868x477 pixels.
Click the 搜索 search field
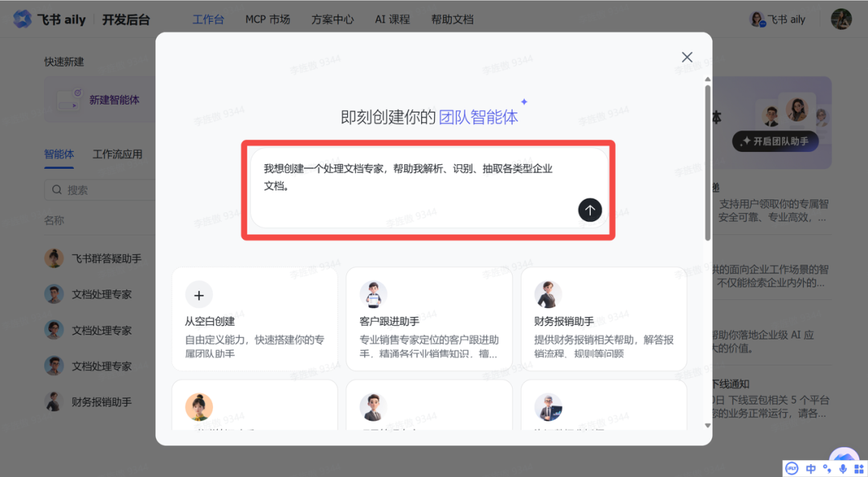pyautogui.click(x=100, y=190)
